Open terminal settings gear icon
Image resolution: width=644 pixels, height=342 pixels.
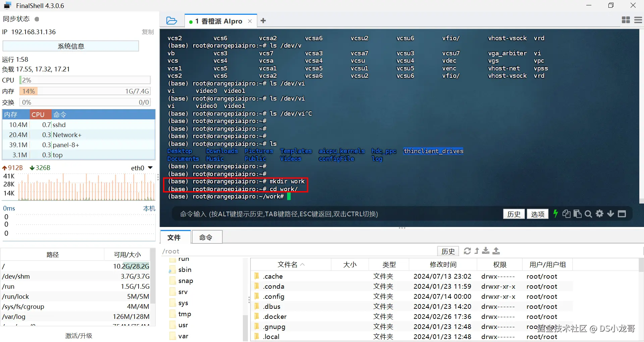point(600,214)
